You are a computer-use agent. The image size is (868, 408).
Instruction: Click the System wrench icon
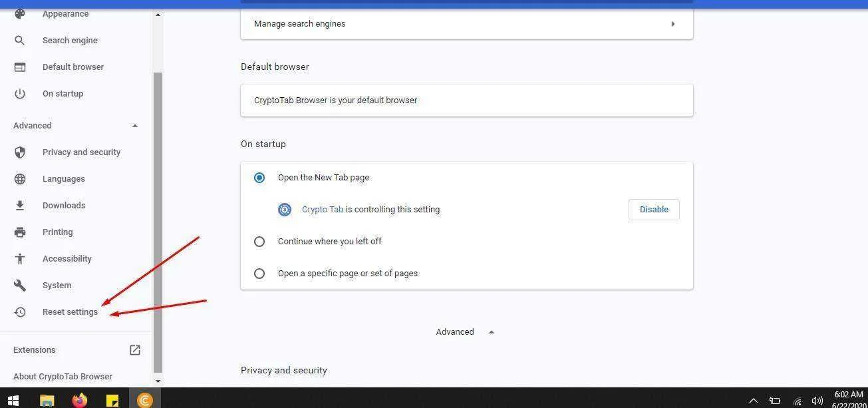point(20,286)
